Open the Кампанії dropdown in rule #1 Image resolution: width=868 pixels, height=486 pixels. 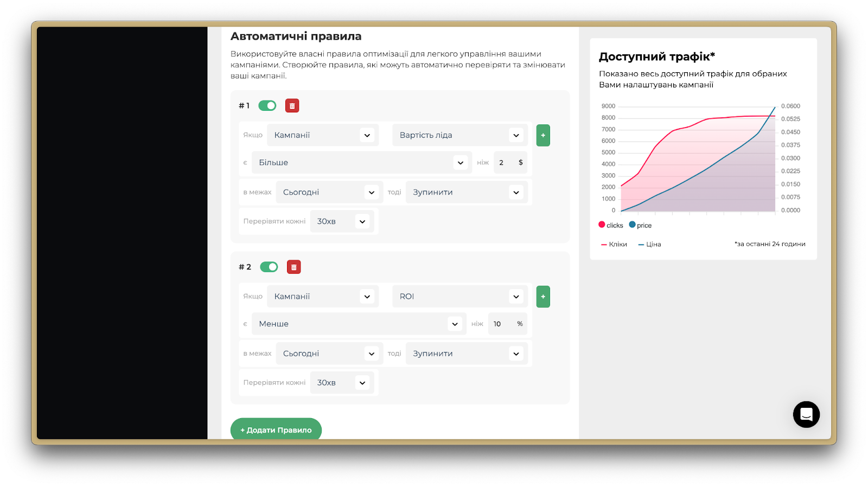[x=322, y=135]
